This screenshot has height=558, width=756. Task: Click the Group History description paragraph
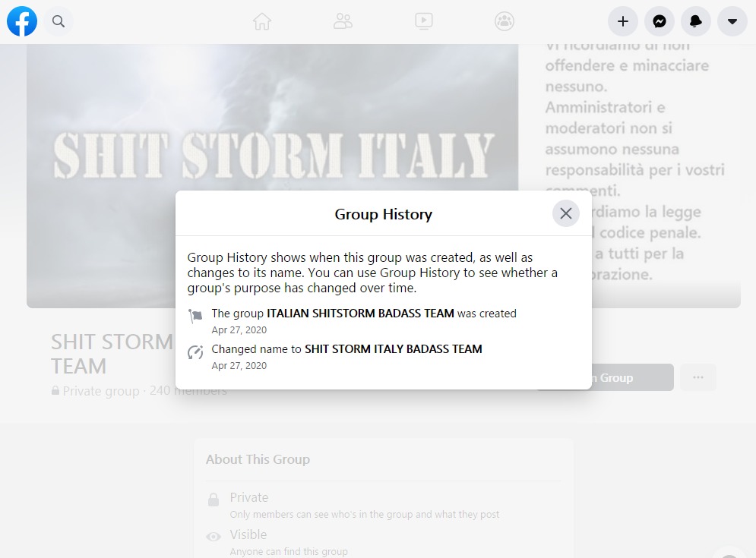click(372, 273)
